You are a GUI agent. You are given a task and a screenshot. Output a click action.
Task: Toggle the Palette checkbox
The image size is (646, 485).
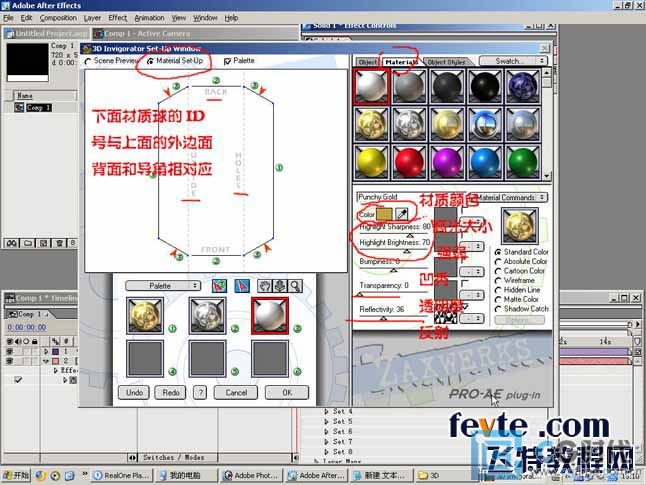pos(227,61)
